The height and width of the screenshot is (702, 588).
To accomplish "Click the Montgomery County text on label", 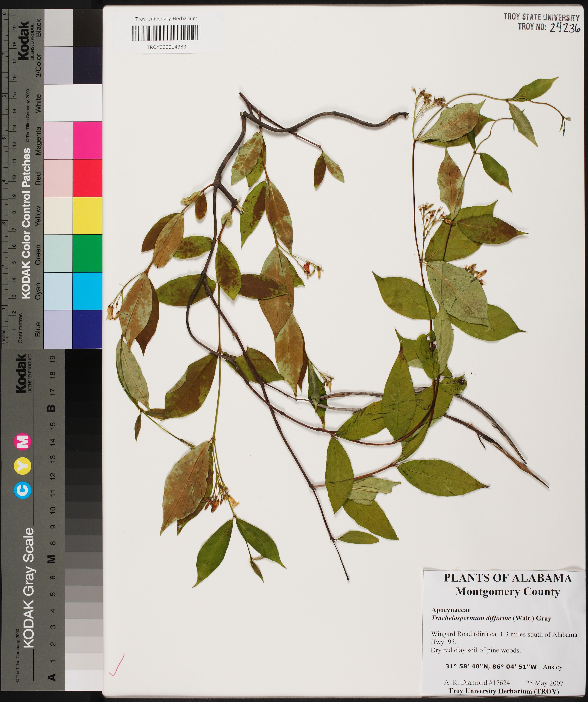I will coord(507,592).
